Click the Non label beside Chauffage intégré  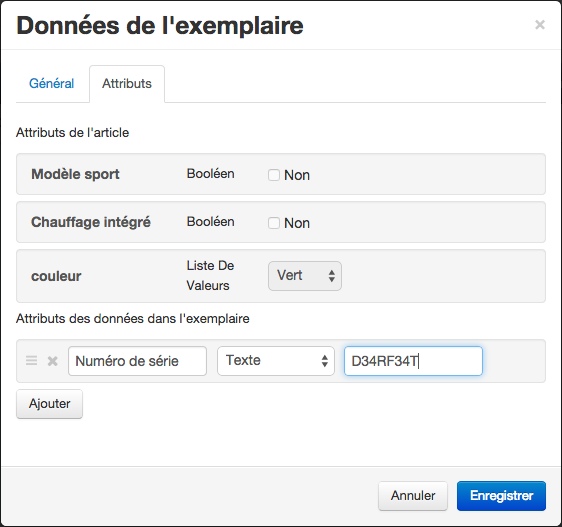coord(297,223)
